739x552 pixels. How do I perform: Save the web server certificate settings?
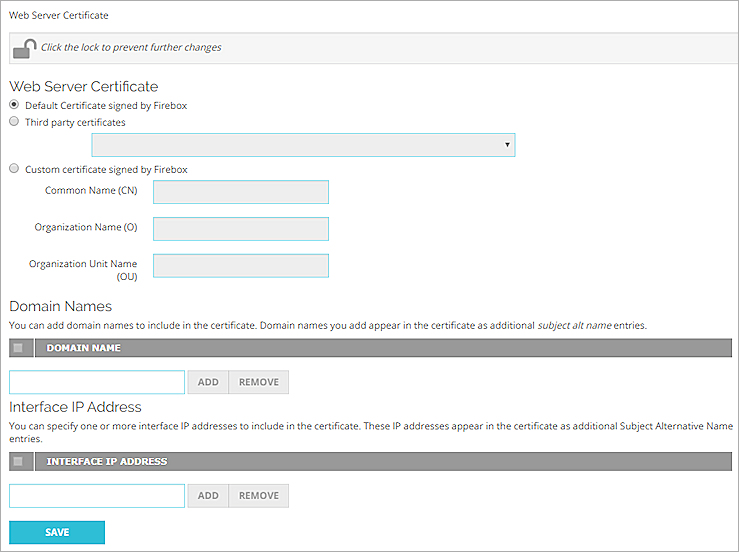pyautogui.click(x=57, y=532)
